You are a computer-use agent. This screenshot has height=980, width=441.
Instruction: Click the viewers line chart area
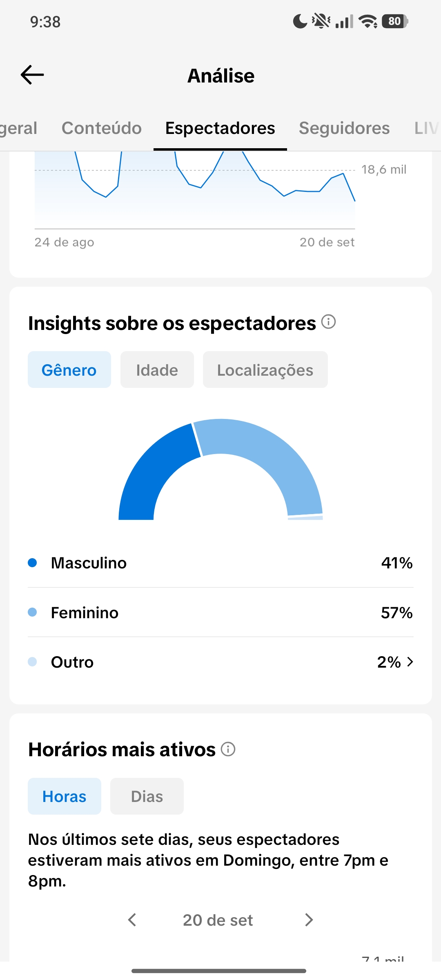click(195, 190)
